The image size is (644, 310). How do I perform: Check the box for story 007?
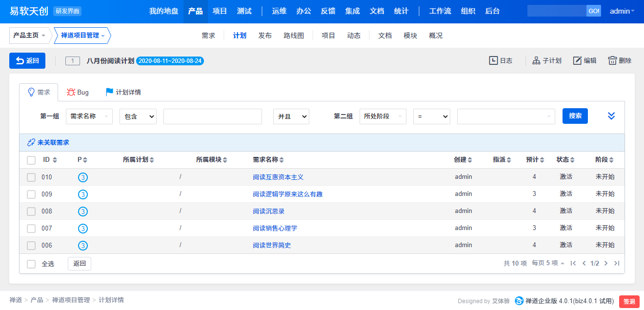(x=31, y=229)
